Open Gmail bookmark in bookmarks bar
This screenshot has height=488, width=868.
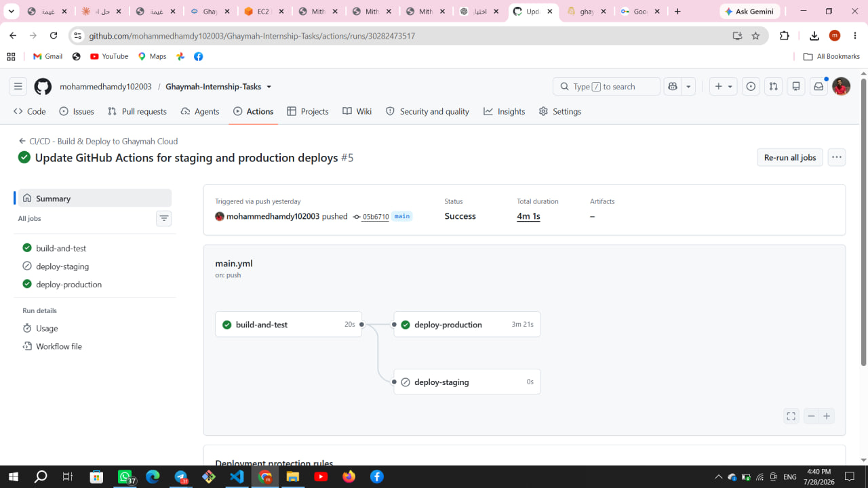pos(47,56)
